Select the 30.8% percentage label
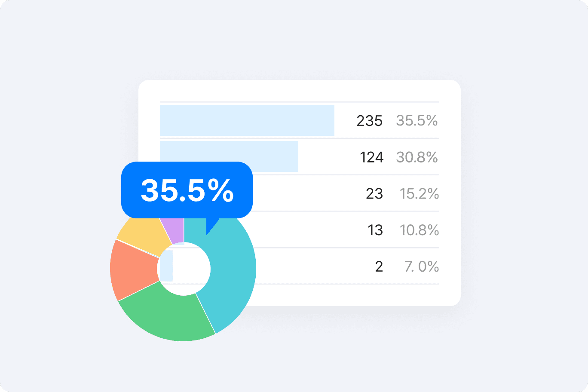This screenshot has height=392, width=588. 416,157
